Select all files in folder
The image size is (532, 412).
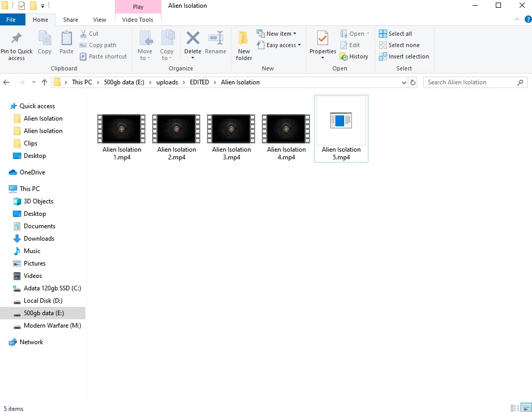tap(395, 34)
